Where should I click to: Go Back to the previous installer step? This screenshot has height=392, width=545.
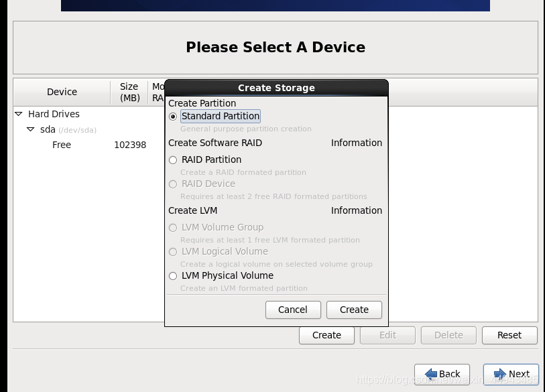(x=442, y=374)
